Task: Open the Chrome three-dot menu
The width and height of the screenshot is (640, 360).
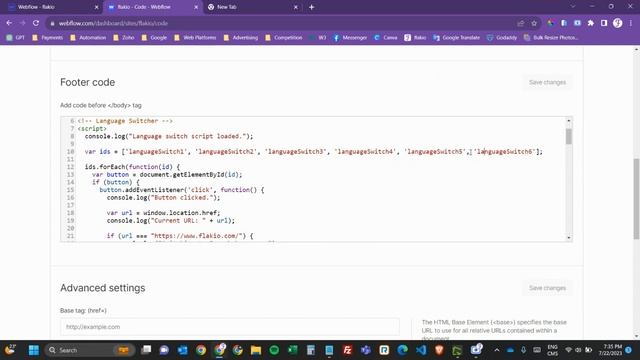Action: (631, 23)
